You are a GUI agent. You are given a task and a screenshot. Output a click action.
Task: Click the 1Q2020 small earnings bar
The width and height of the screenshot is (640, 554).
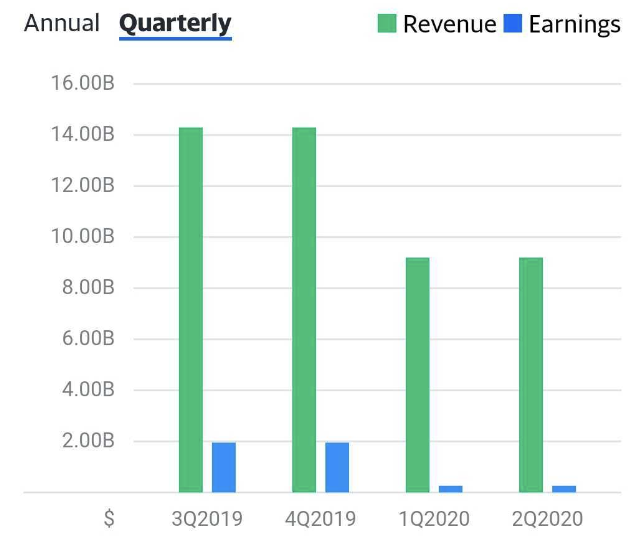point(451,488)
